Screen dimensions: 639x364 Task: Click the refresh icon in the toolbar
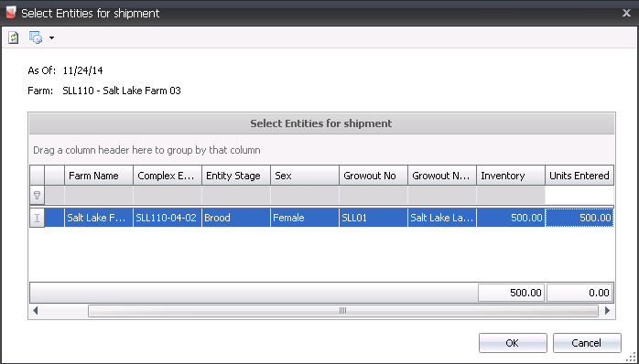pos(14,37)
